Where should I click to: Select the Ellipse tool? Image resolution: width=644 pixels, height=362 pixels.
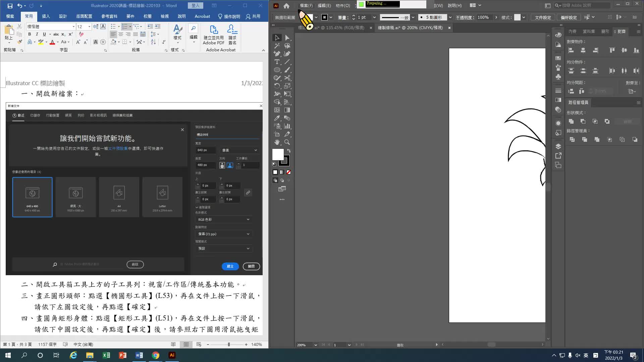(x=277, y=70)
